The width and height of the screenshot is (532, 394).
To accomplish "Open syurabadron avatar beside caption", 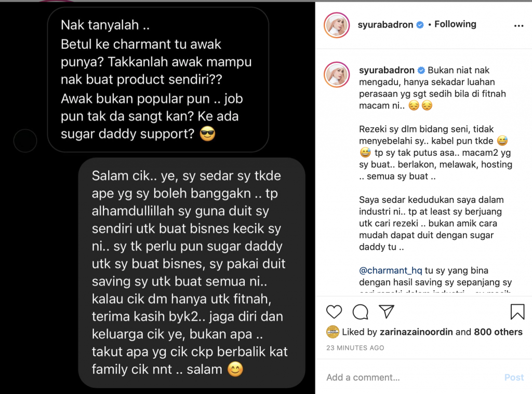I will tap(337, 75).
